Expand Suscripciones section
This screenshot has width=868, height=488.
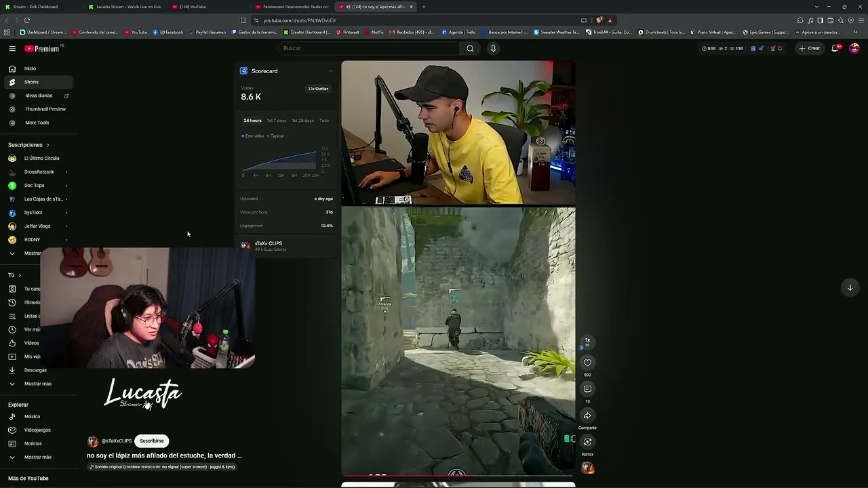28,145
